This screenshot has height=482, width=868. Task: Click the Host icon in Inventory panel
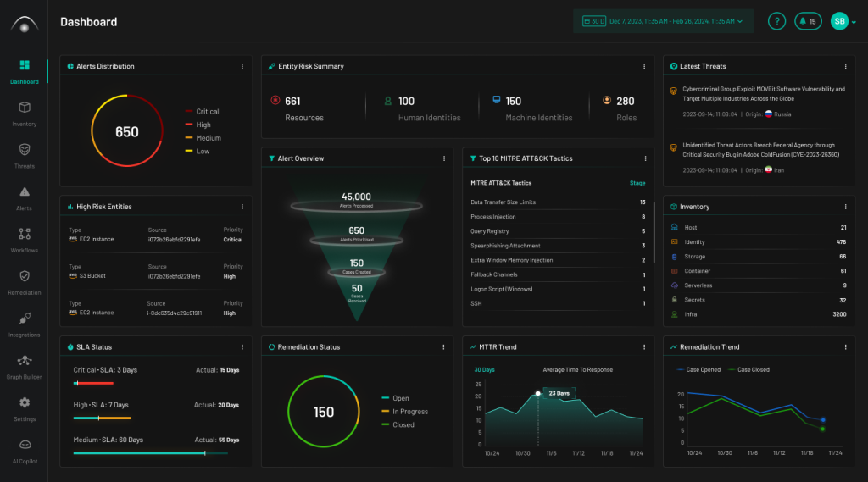click(674, 227)
